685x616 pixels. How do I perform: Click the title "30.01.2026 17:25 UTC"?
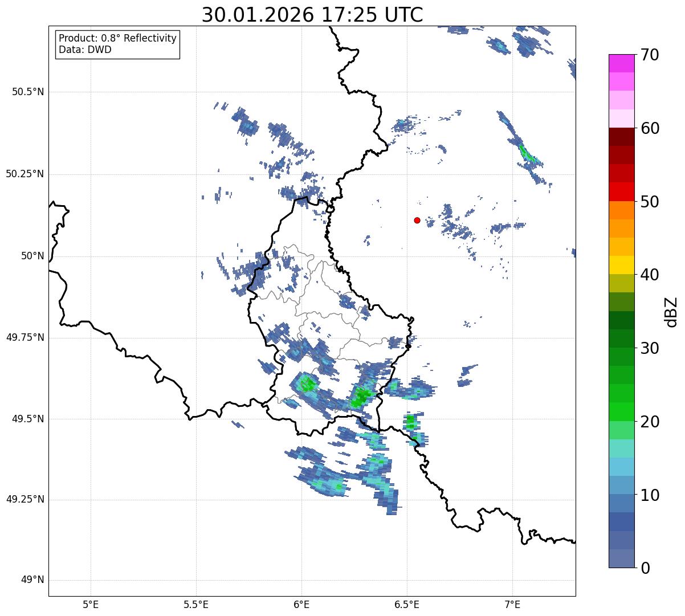[312, 15]
